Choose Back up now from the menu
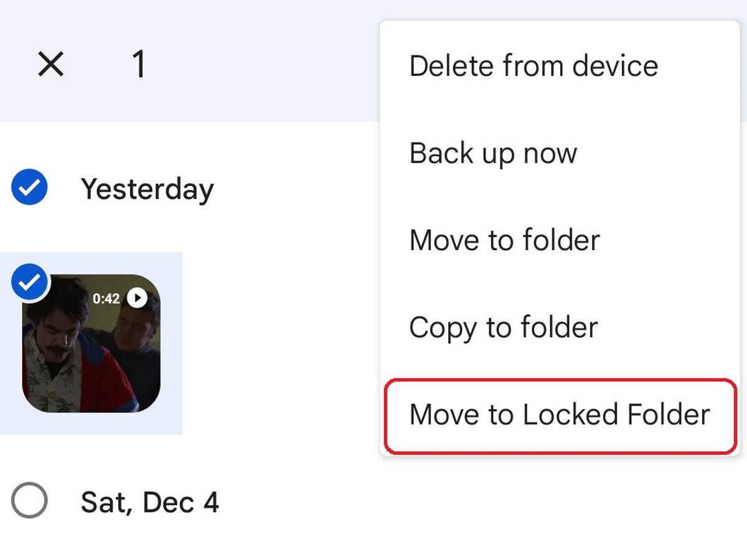The width and height of the screenshot is (747, 560). (x=492, y=153)
